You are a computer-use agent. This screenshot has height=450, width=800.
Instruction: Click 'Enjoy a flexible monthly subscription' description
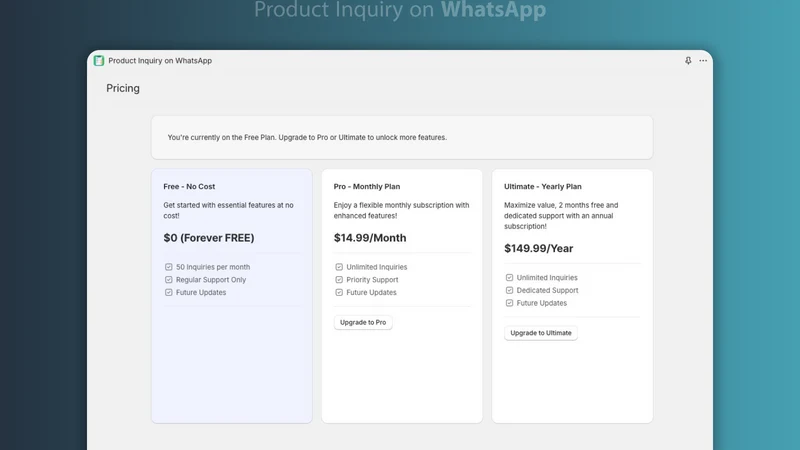[402, 210]
